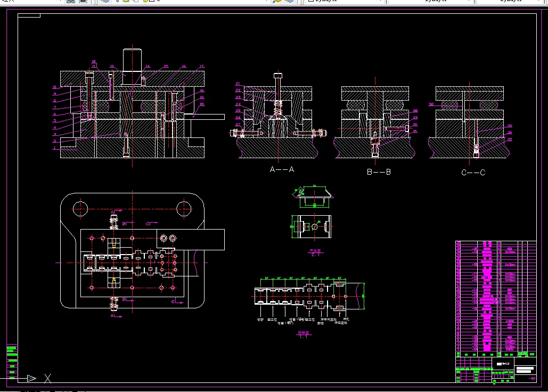Viewport: 548px width, 392px height.
Task: Click the UCS X-axis icon
Action: [39, 378]
